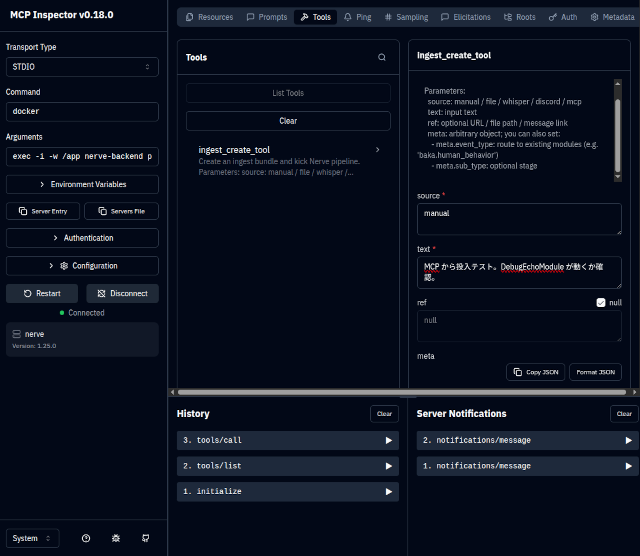
Task: Expand the Authentication section
Action: click(82, 238)
